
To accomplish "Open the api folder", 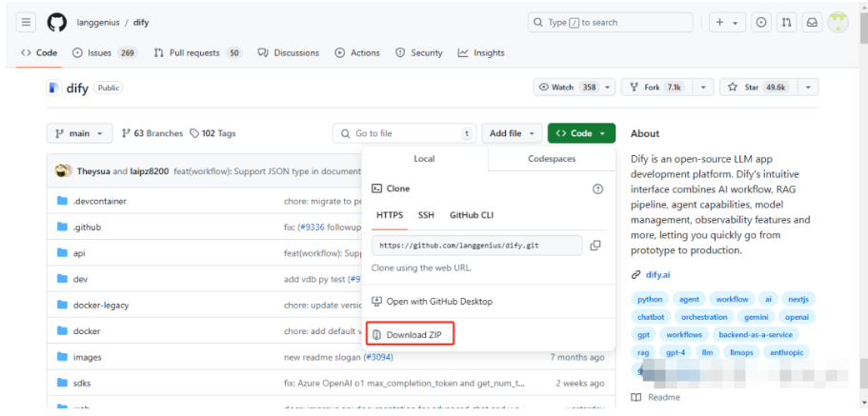I will (79, 253).
